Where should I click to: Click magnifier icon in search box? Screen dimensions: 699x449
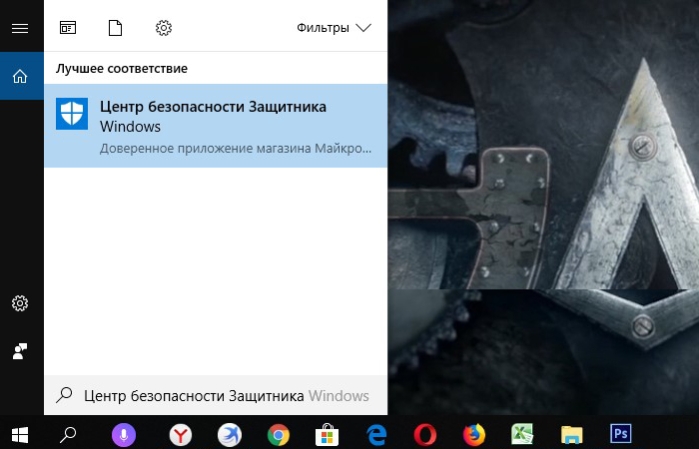[x=64, y=395]
